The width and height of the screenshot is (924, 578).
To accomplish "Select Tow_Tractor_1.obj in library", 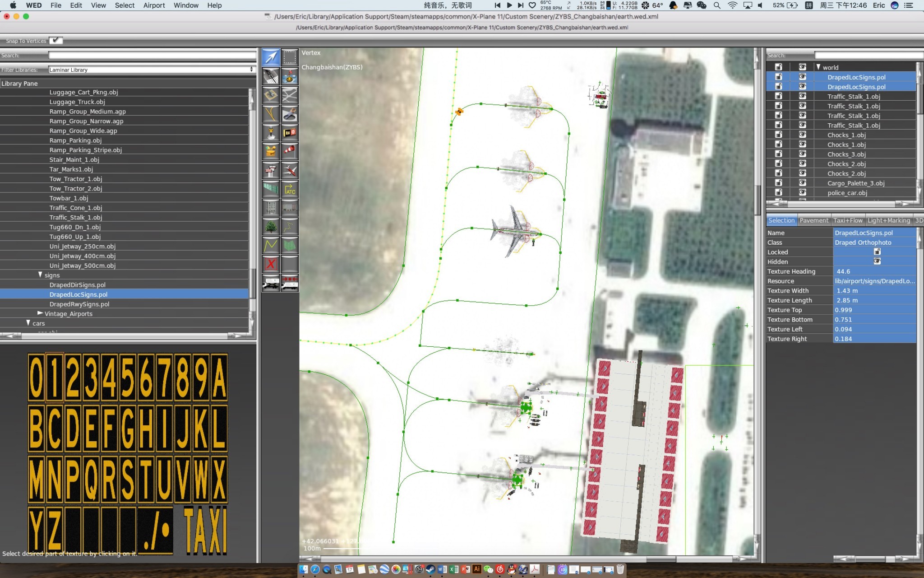I will [76, 179].
